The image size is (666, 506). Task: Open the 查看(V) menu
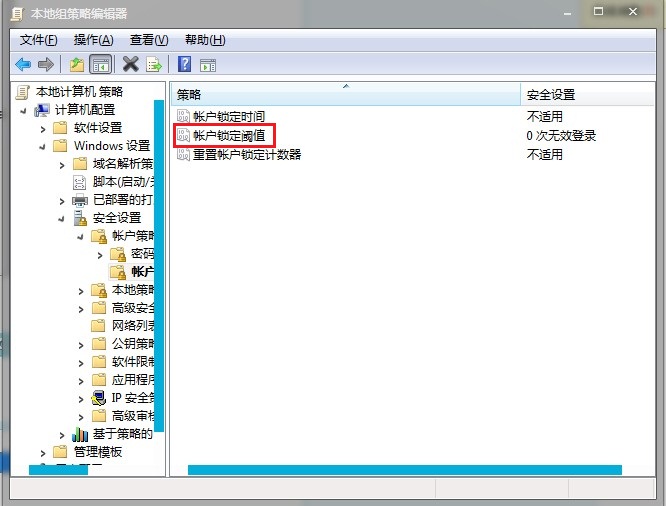click(x=148, y=40)
